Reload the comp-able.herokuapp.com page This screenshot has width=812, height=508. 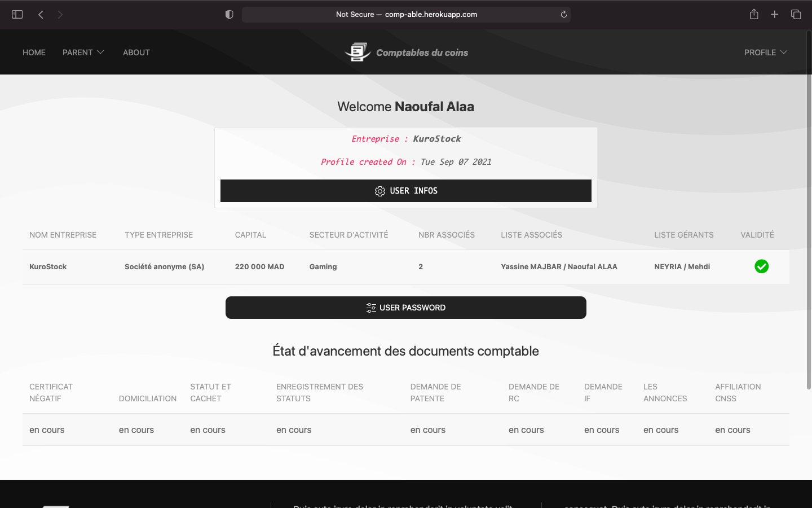pyautogui.click(x=563, y=14)
